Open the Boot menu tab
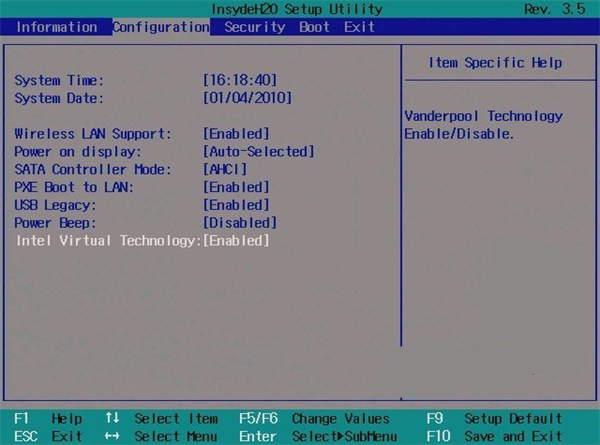 315,27
